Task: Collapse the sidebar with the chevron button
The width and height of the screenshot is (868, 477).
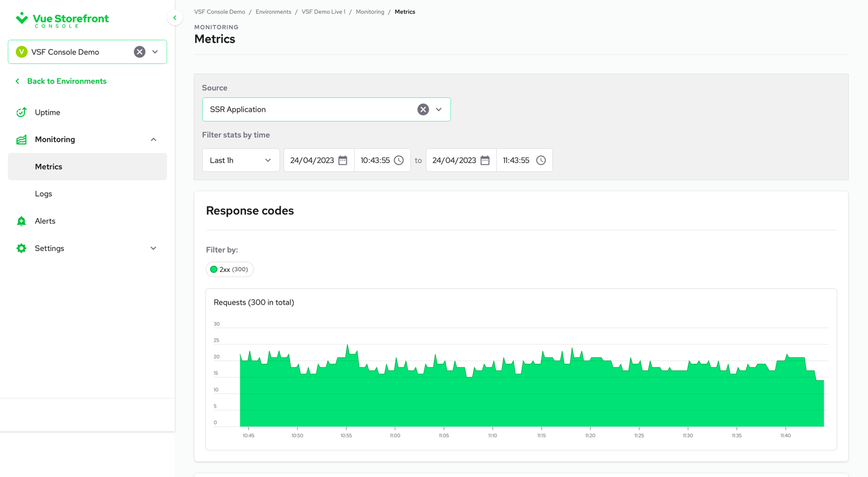Action: (x=175, y=18)
